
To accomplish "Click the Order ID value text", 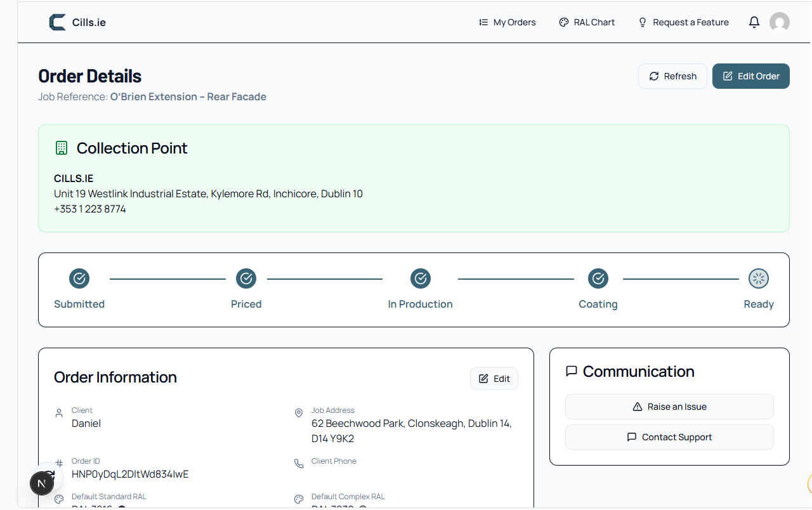I will point(130,474).
